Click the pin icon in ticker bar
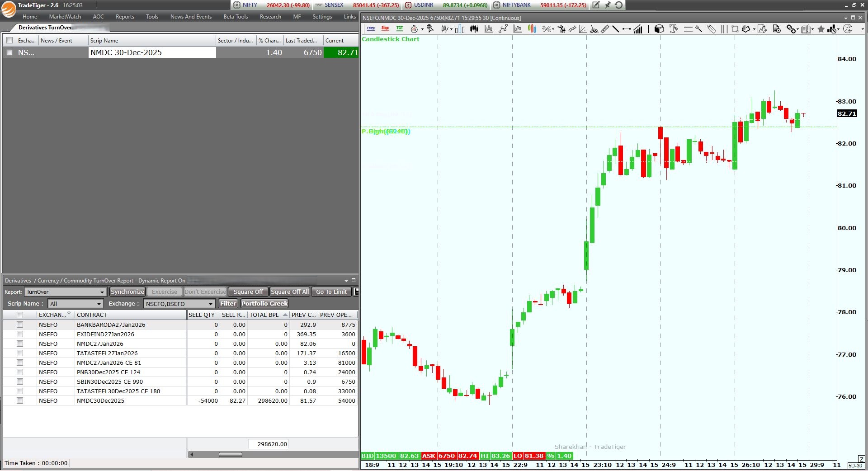 click(x=608, y=5)
